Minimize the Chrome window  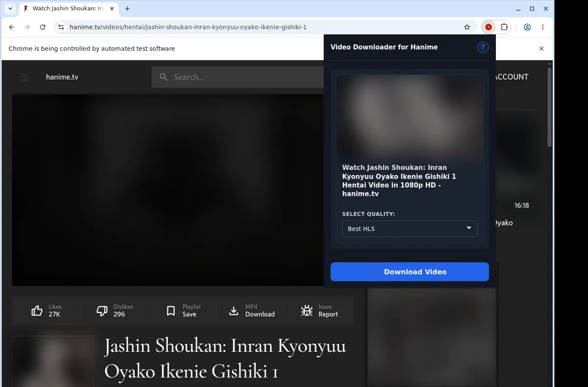point(519,8)
